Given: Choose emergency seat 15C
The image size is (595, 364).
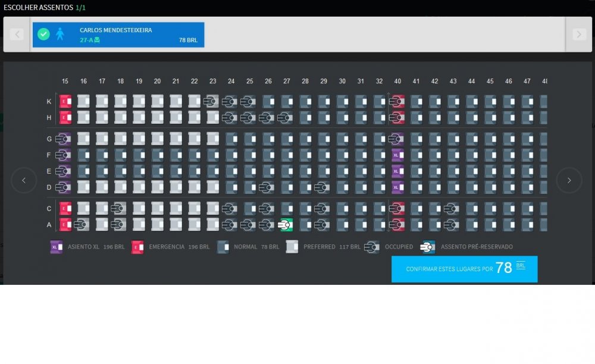Looking at the screenshot, I should (x=65, y=209).
